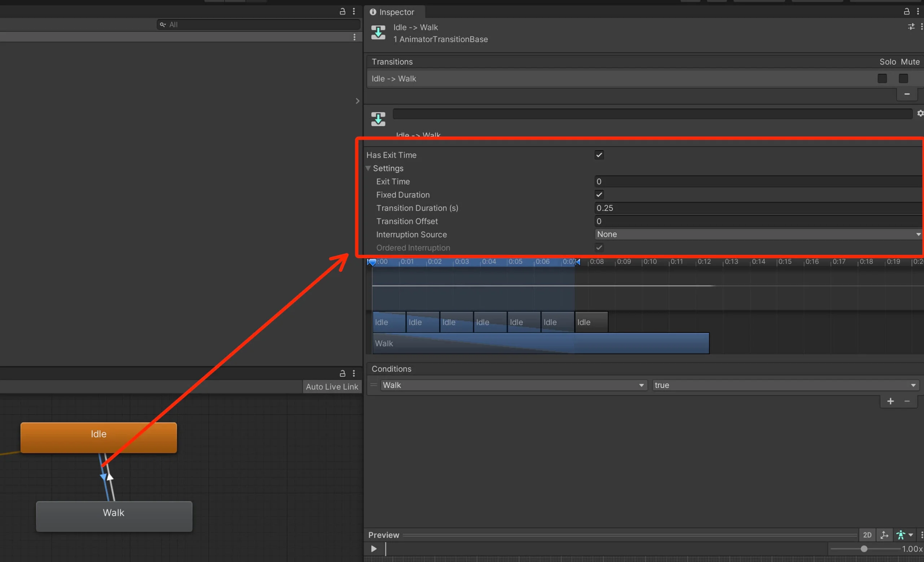Click the timeline playhead marker at 0:00
The image size is (924, 562).
(x=372, y=262)
